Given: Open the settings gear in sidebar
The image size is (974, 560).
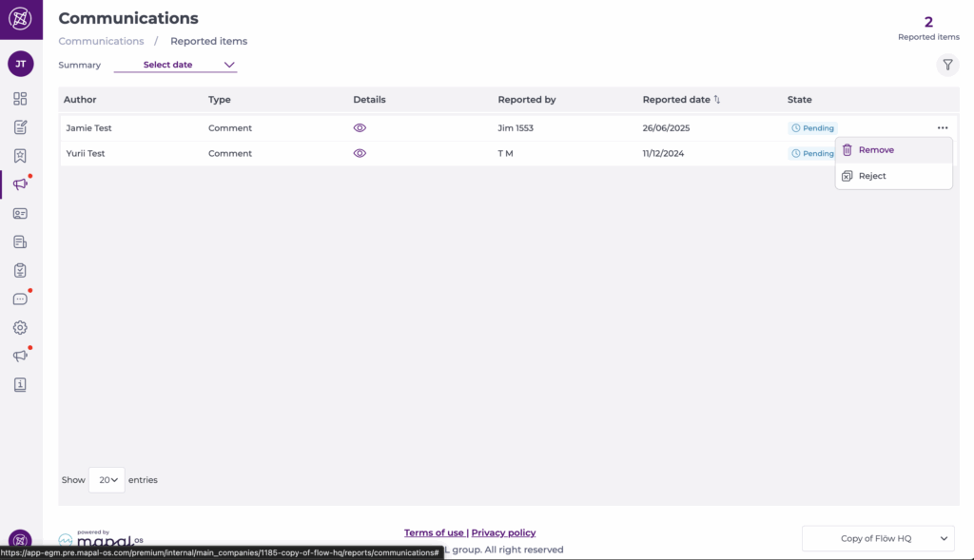Looking at the screenshot, I should tap(20, 328).
